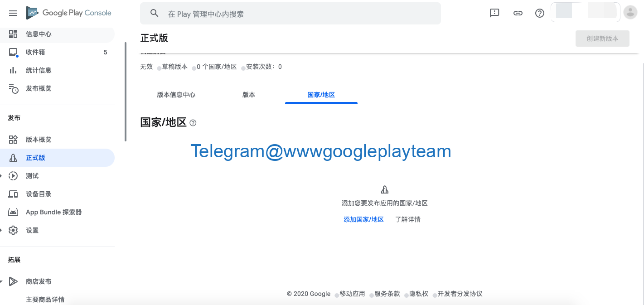This screenshot has width=644, height=305.
Task: Expand the 设置 sidebar section arrow
Action: pos(1,230)
